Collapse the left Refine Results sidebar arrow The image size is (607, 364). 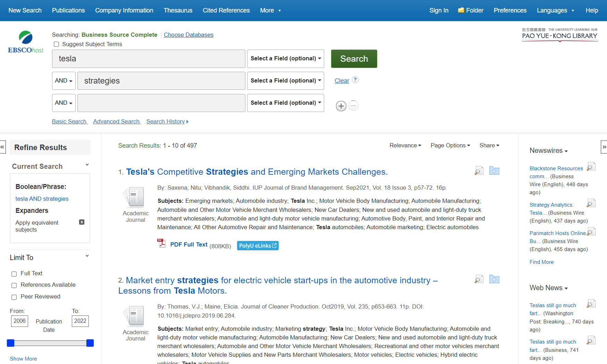click(x=2, y=147)
